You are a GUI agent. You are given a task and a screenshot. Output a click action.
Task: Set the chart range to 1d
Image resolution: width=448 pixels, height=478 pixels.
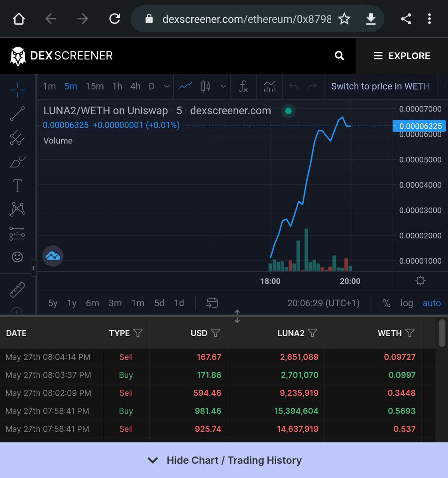[179, 303]
